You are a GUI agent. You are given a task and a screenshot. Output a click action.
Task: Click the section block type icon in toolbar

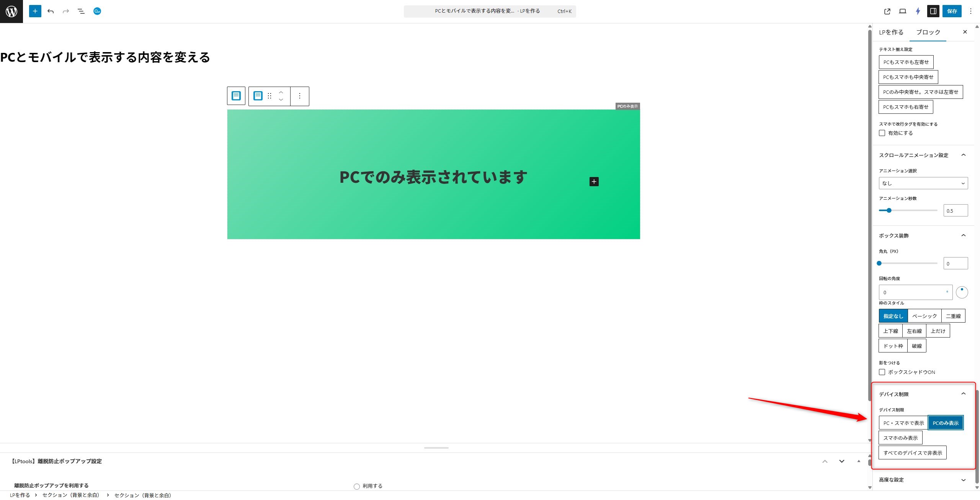pyautogui.click(x=258, y=96)
